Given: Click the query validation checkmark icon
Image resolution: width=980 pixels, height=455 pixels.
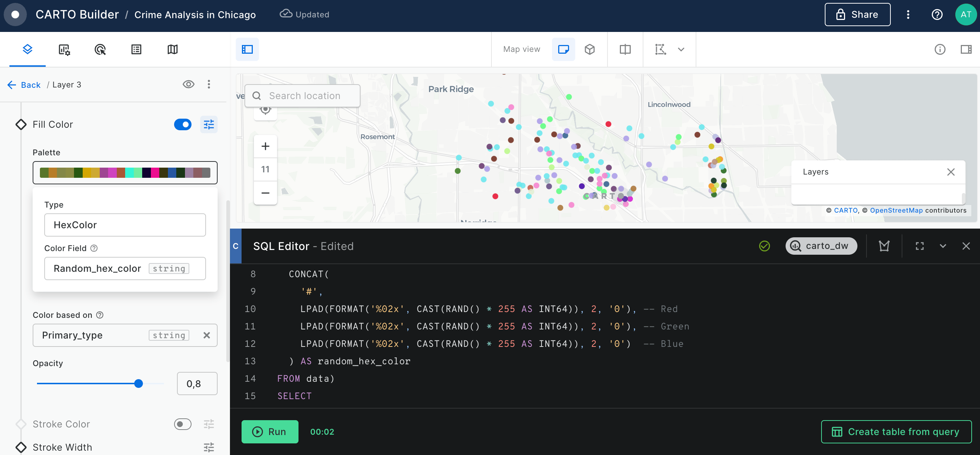Looking at the screenshot, I should (x=764, y=246).
